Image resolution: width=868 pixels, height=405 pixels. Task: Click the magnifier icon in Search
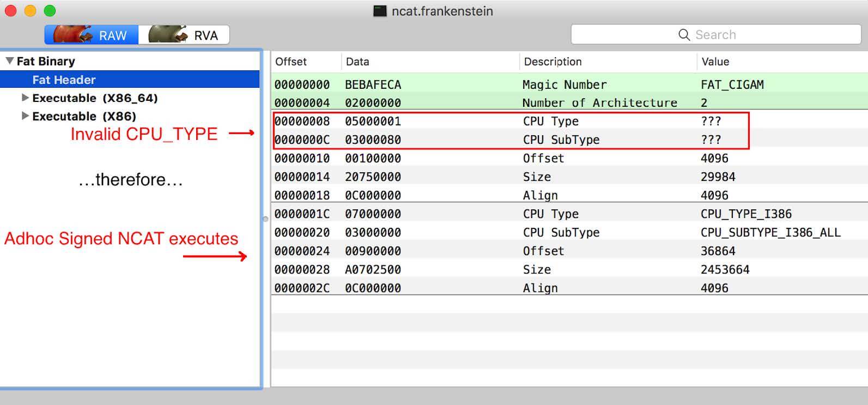click(x=684, y=35)
